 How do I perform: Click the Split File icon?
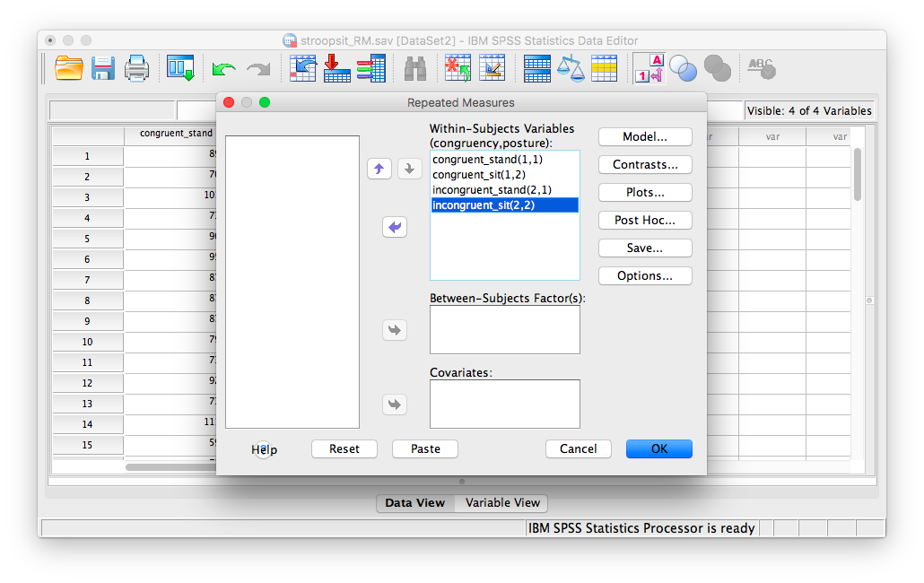pyautogui.click(x=536, y=69)
